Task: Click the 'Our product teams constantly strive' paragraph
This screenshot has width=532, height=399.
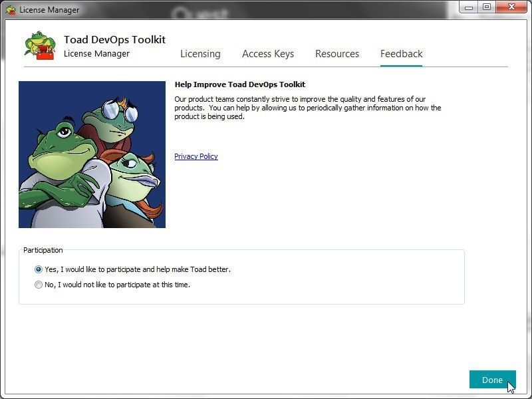Action: [x=308, y=108]
